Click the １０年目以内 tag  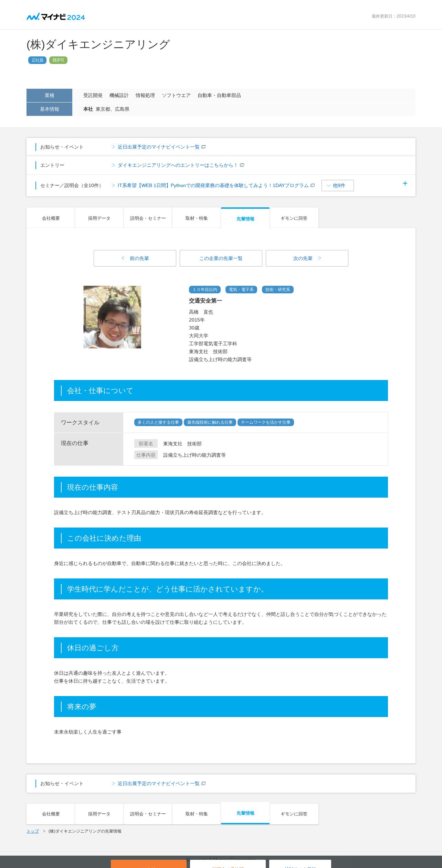(205, 290)
